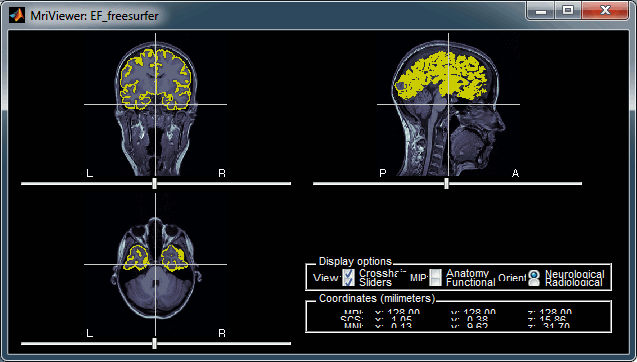
Task: Click inside the axial brain slice
Action: click(x=155, y=264)
